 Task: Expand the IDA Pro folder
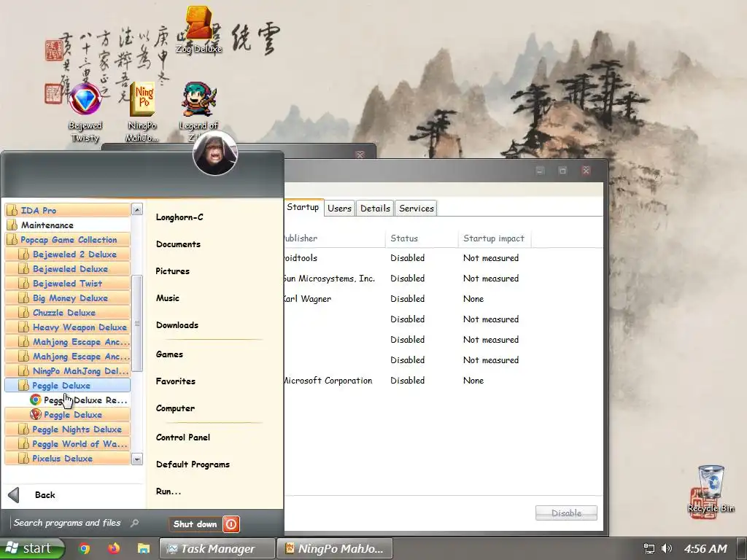pos(67,210)
